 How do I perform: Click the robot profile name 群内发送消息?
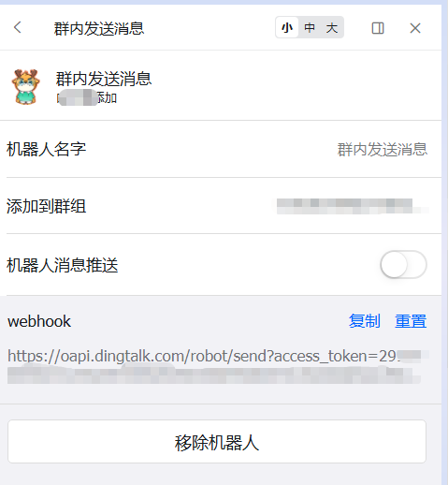point(104,78)
